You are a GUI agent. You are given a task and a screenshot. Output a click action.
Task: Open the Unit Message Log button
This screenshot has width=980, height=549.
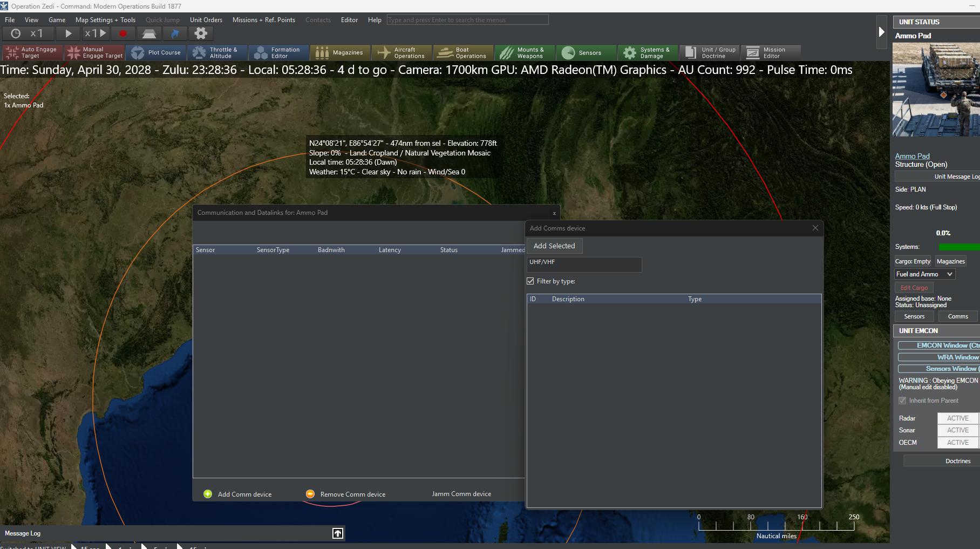point(937,177)
